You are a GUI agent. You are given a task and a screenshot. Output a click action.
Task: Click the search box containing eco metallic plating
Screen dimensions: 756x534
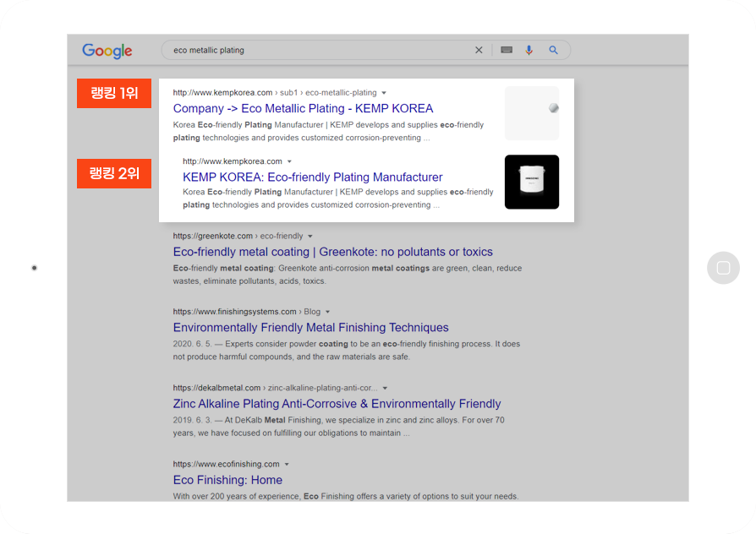366,50
